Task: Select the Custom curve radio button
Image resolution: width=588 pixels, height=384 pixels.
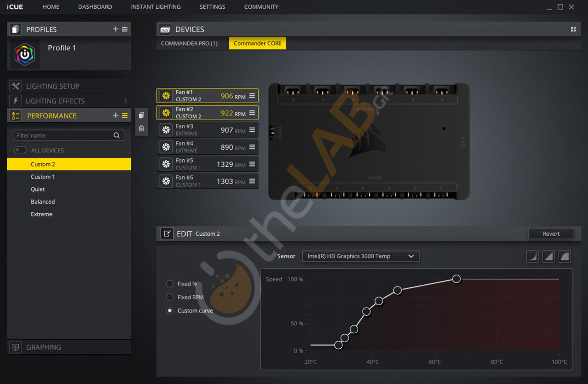Action: 170,310
